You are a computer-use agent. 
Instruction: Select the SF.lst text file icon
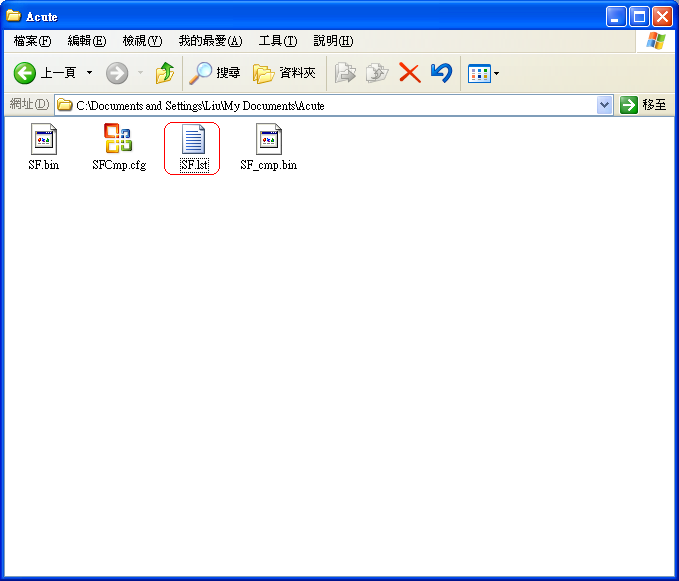coord(193,139)
